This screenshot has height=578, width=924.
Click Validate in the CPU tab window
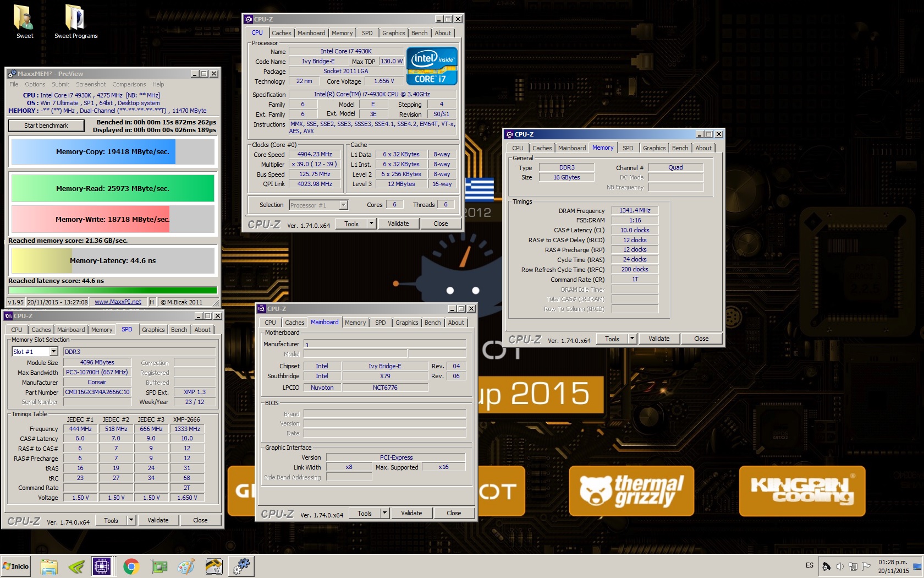398,223
